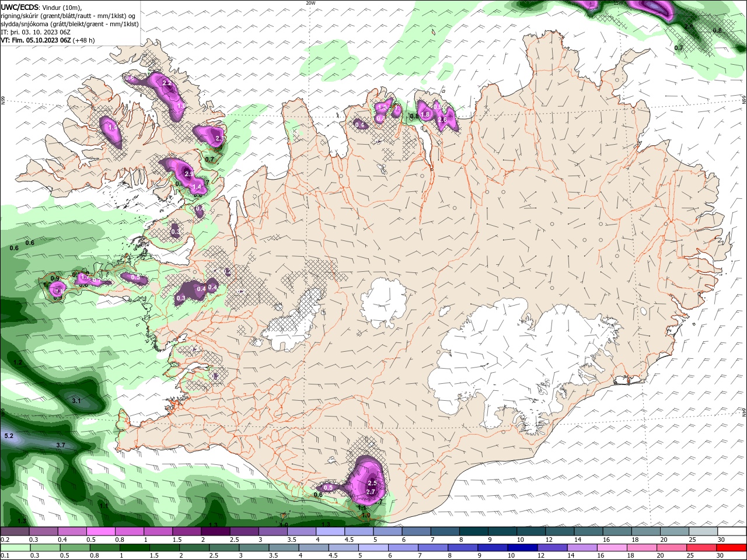The height and width of the screenshot is (560, 747).
Task: Choose the dark teal 8 swatch in the snow scale
Action: [x=474, y=531]
